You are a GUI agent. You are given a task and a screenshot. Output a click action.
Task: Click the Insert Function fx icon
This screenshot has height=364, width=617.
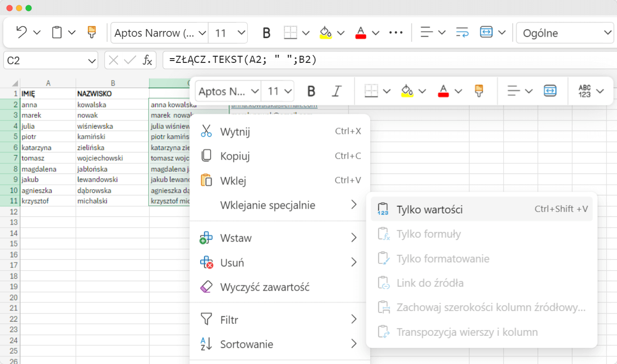coord(148,61)
